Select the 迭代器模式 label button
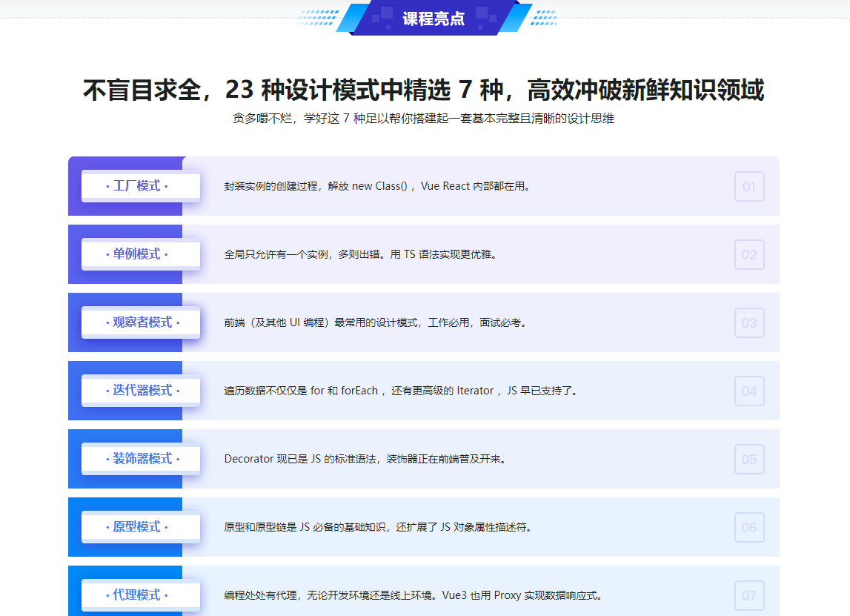Viewport: 850px width, 616px height. click(x=140, y=391)
